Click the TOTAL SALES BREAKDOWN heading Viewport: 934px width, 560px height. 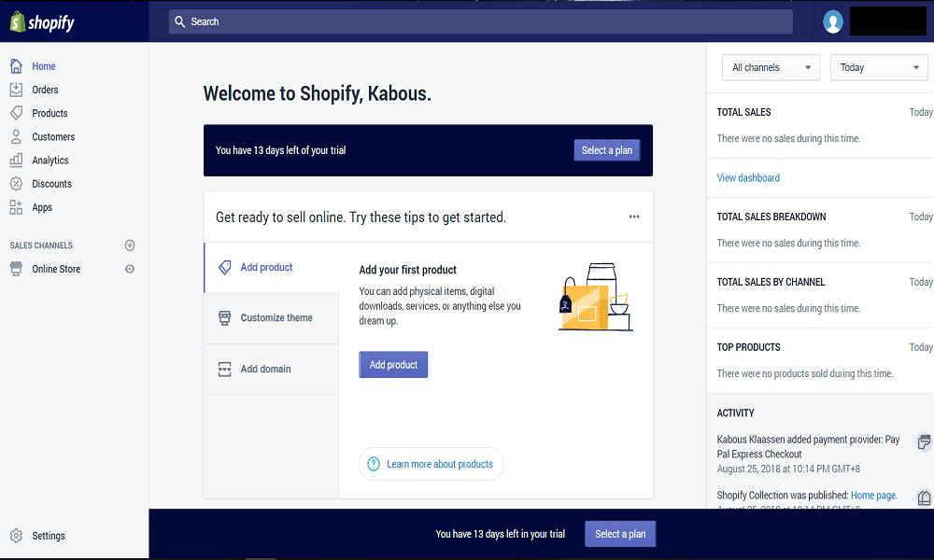point(771,217)
